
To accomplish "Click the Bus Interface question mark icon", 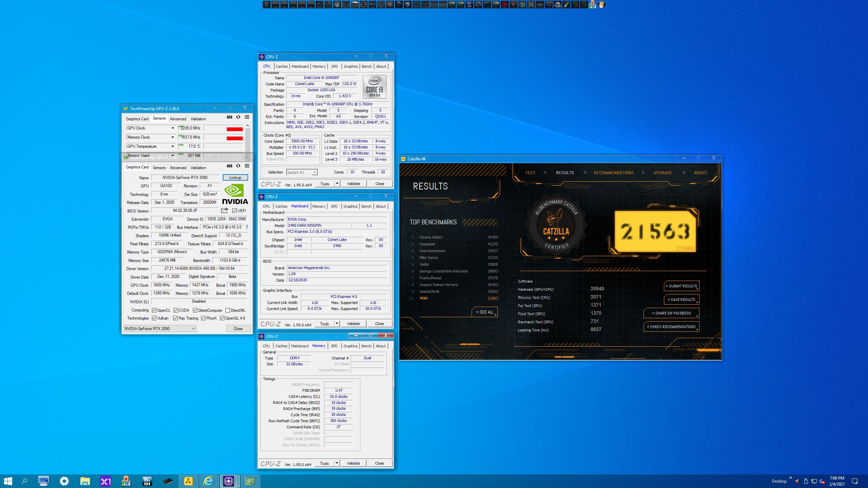I will coord(246,227).
